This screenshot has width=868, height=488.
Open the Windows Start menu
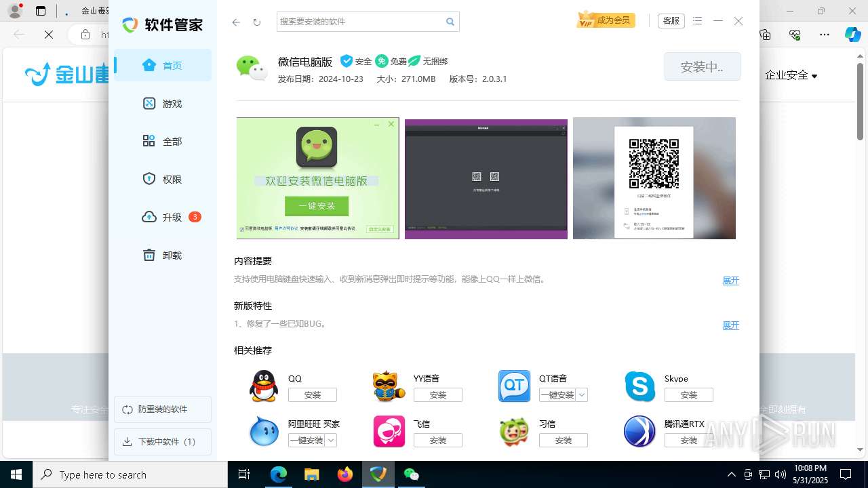16,474
